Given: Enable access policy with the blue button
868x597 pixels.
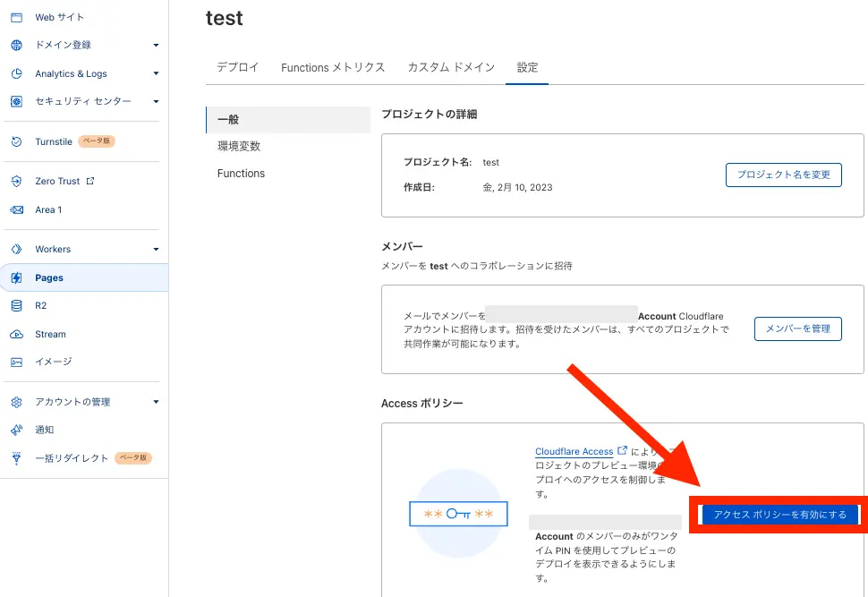Looking at the screenshot, I should click(x=779, y=515).
